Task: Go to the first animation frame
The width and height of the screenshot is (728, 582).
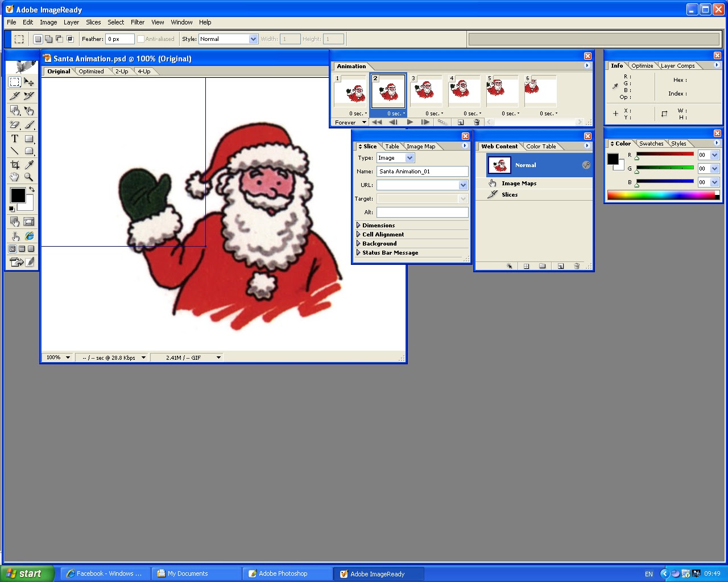Action: 377,122
